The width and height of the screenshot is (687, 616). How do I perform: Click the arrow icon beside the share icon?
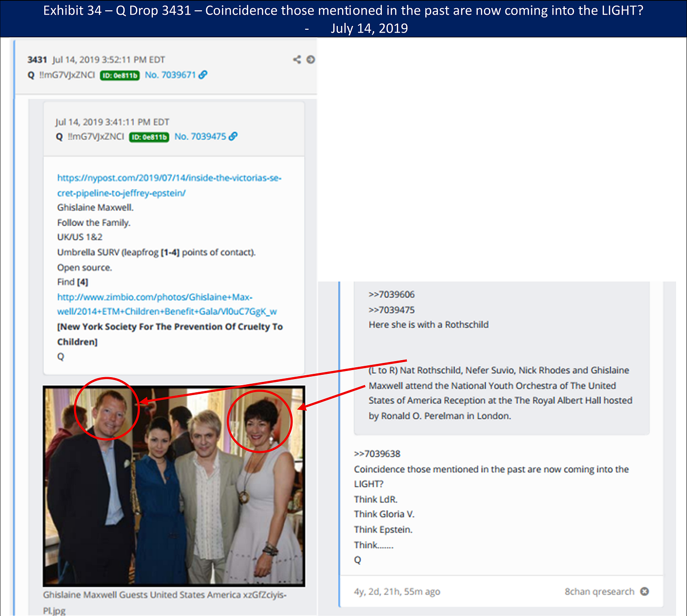[x=310, y=59]
